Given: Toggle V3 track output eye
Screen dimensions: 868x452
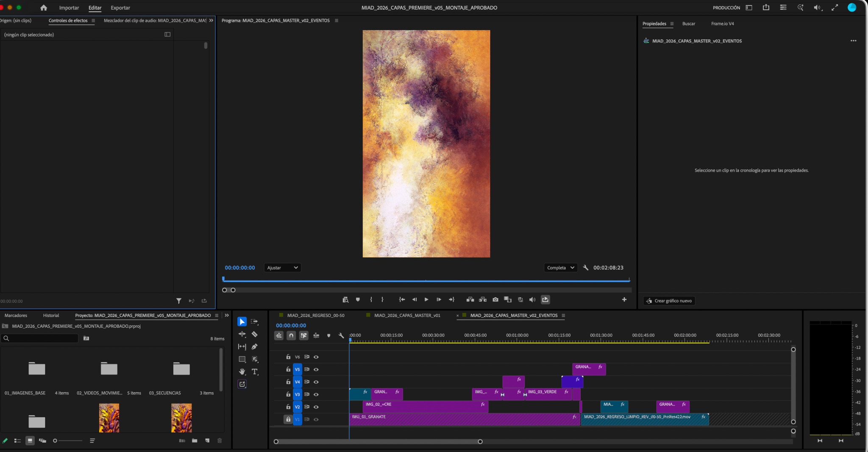Looking at the screenshot, I should 316,395.
